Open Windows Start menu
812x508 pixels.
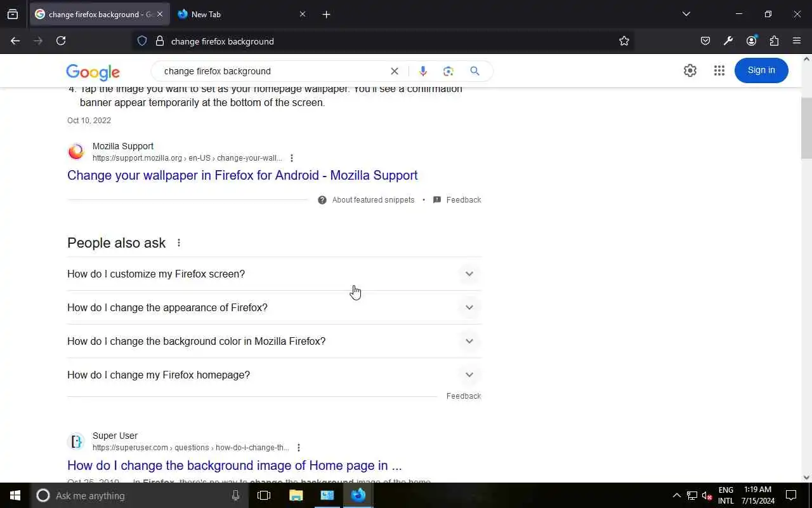(15, 495)
